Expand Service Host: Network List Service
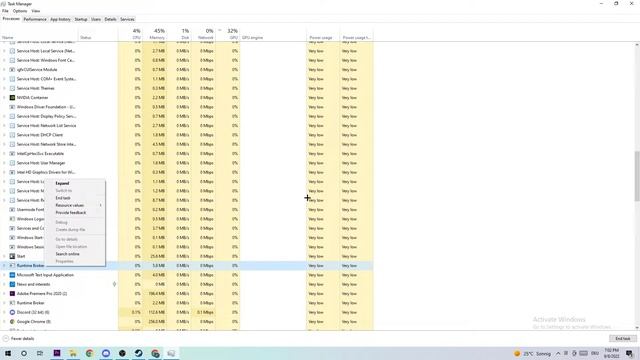Viewport: 640px width, 360px height. click(x=4, y=126)
